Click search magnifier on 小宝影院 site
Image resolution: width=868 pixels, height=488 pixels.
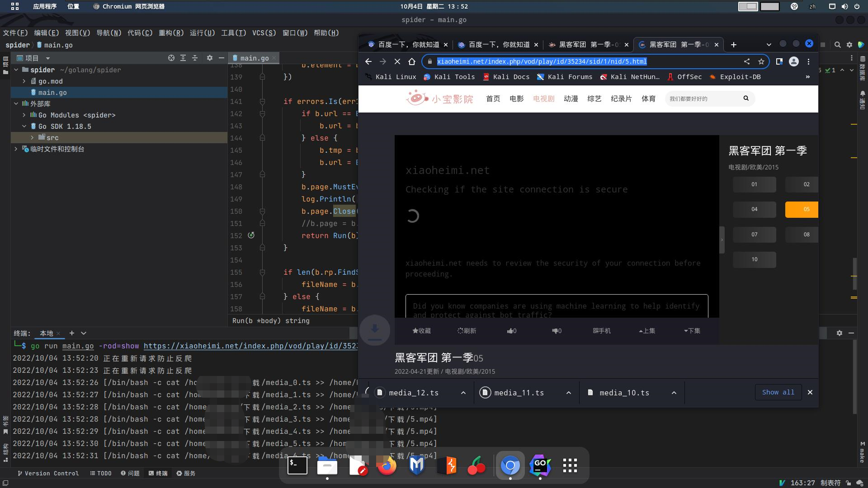(746, 98)
